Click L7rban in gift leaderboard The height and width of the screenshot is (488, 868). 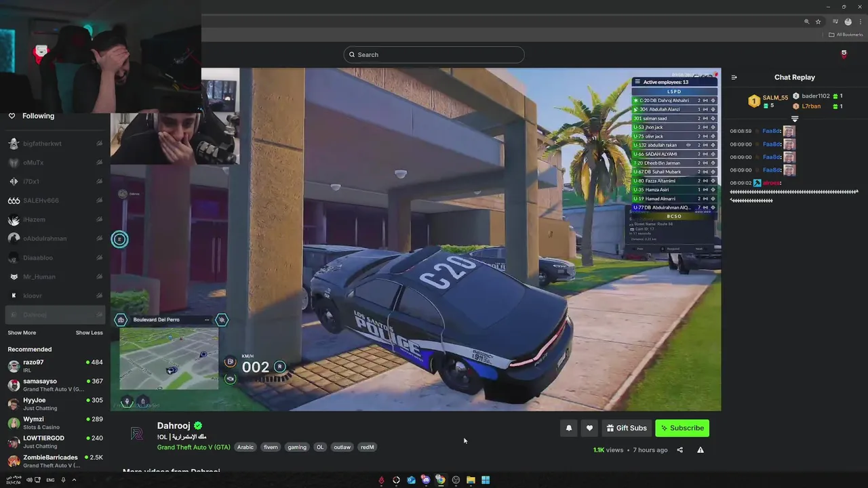coord(811,106)
